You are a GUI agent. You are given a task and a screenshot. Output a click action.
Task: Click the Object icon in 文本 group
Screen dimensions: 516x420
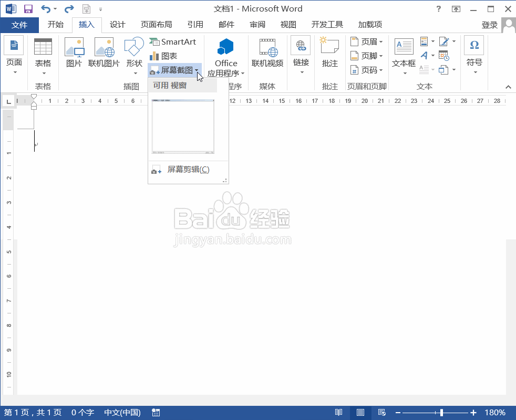444,70
